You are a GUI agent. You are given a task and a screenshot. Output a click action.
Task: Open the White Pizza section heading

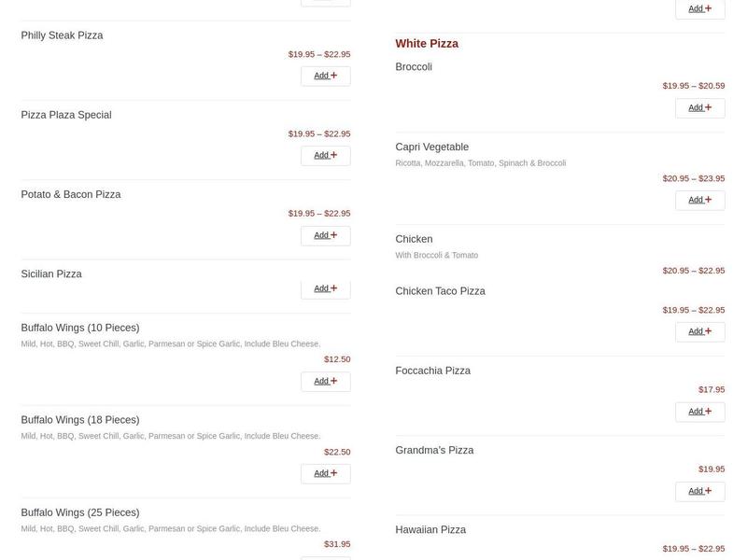426,43
